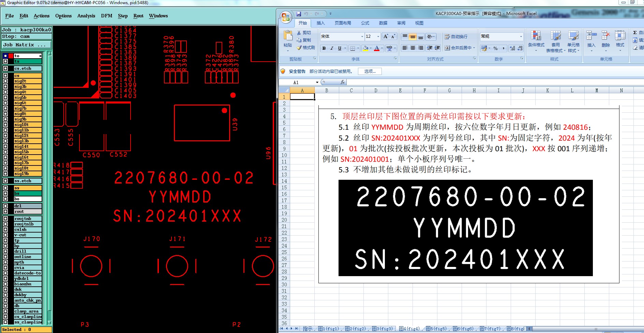
Task: Align text left in Excel
Action: click(x=405, y=48)
